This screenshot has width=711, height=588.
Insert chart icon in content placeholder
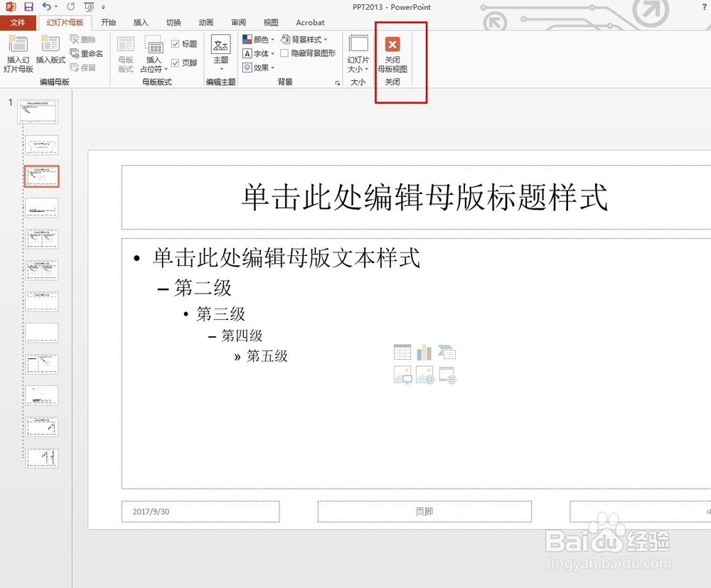424,352
